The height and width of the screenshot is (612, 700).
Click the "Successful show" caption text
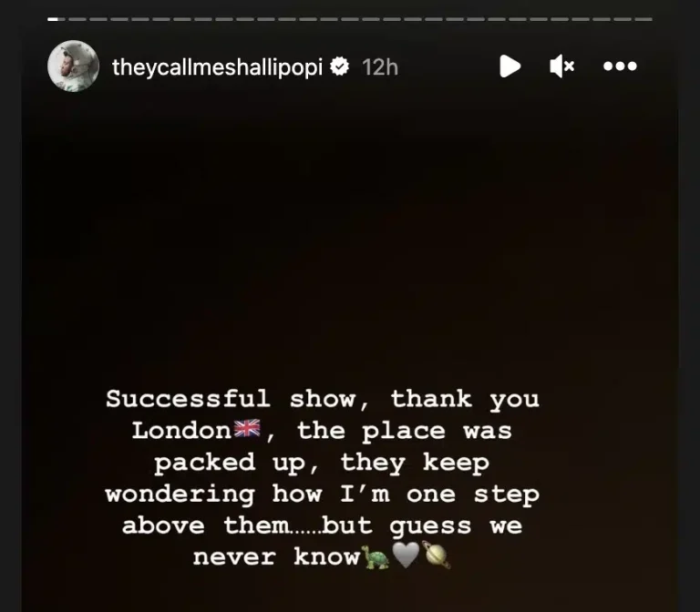231,398
